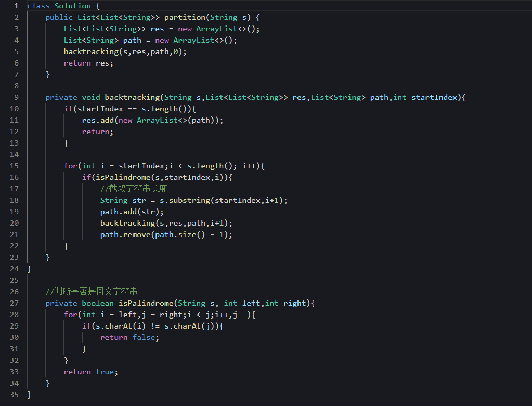Click the comment "//截取字符串长度"

[134, 189]
